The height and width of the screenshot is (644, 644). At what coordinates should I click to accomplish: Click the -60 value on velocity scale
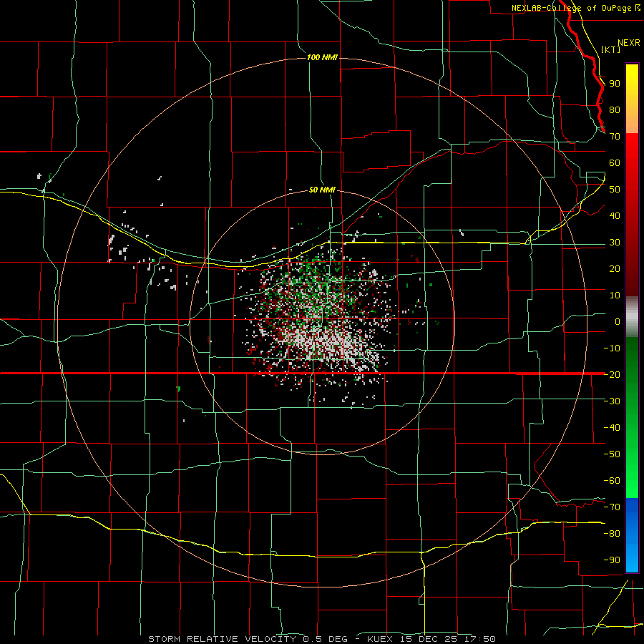[x=612, y=481]
